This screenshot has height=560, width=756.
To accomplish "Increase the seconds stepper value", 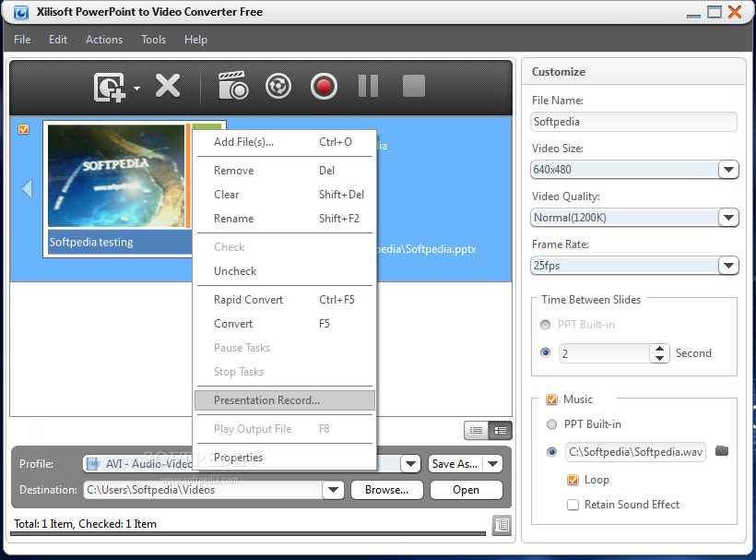I will 659,348.
